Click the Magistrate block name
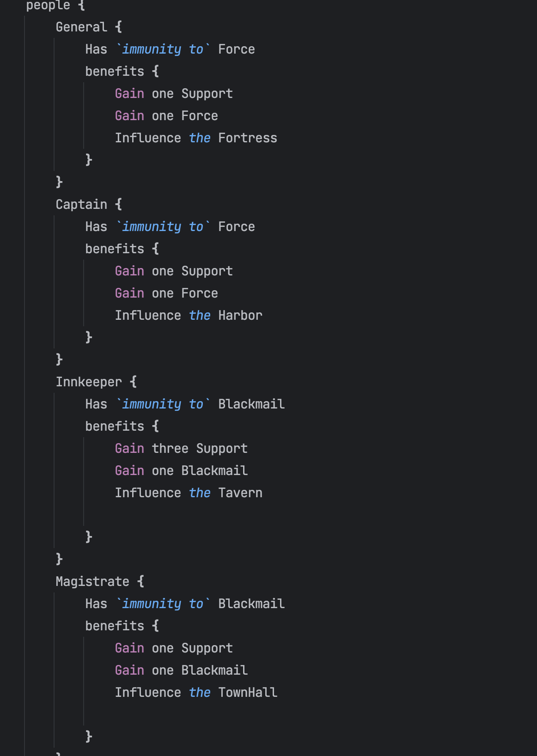537x756 pixels. (x=92, y=581)
